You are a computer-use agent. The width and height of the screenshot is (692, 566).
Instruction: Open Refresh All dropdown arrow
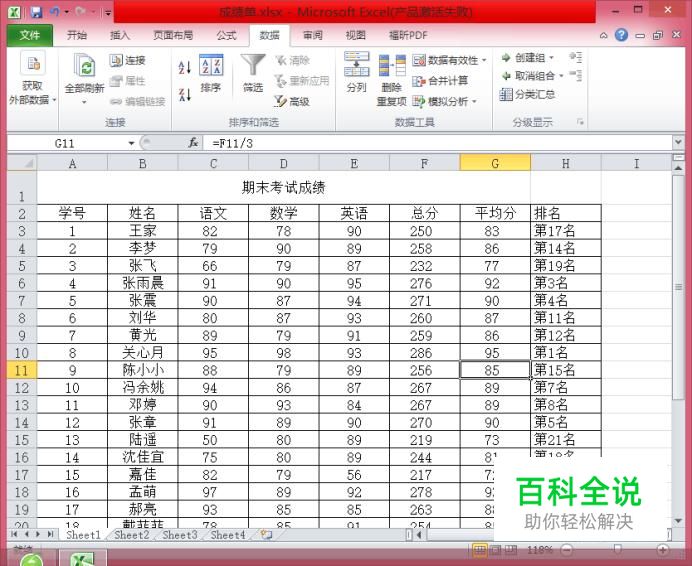84,102
